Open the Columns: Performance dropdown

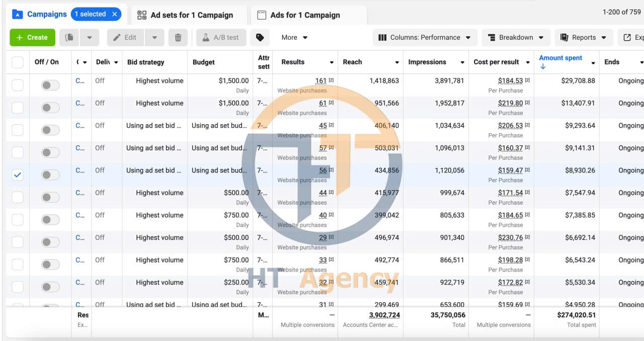pyautogui.click(x=424, y=37)
